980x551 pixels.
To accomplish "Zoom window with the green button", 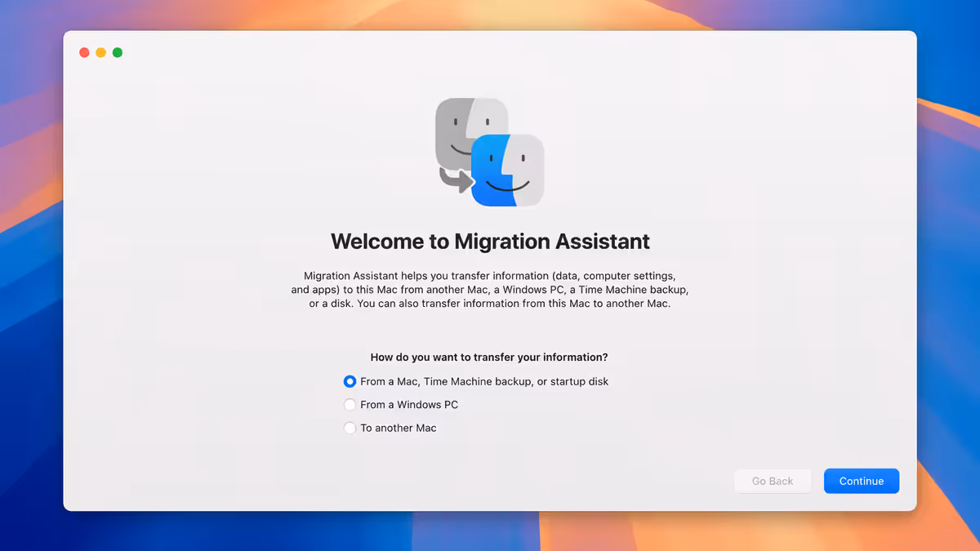I will point(118,52).
